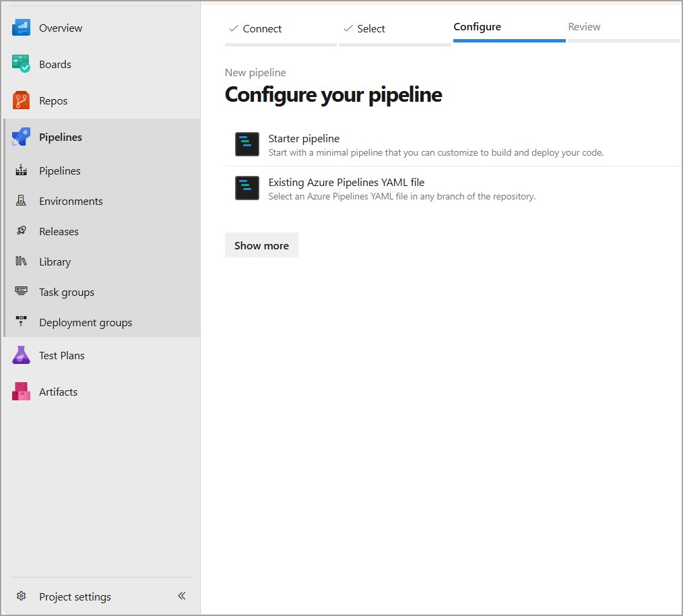Select Existing Azure Pipelines YAML file
683x616 pixels.
(346, 183)
